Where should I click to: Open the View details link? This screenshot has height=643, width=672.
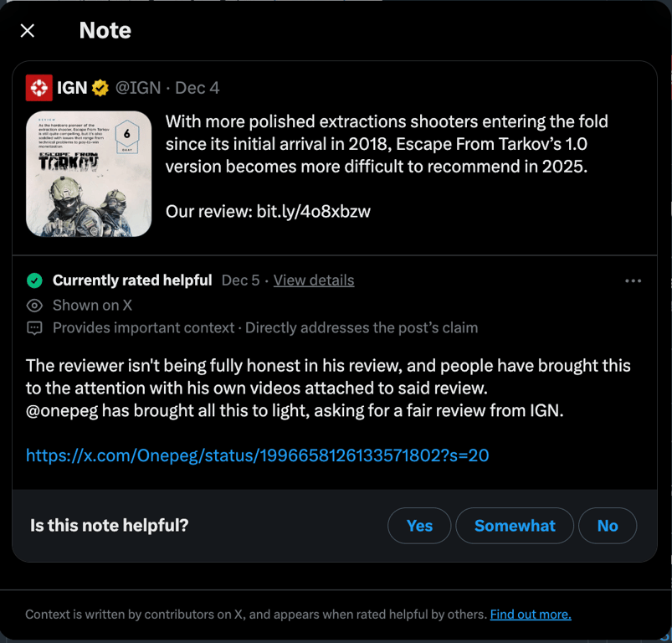coord(314,280)
